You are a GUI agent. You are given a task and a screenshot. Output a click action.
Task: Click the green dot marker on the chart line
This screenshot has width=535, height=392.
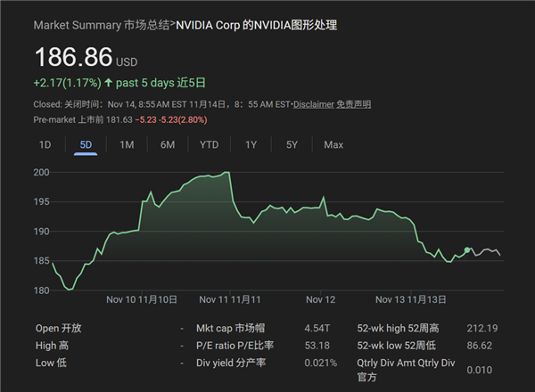[468, 250]
